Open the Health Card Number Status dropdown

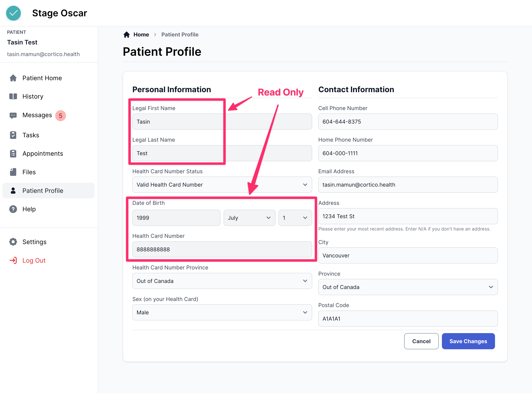[x=222, y=185]
